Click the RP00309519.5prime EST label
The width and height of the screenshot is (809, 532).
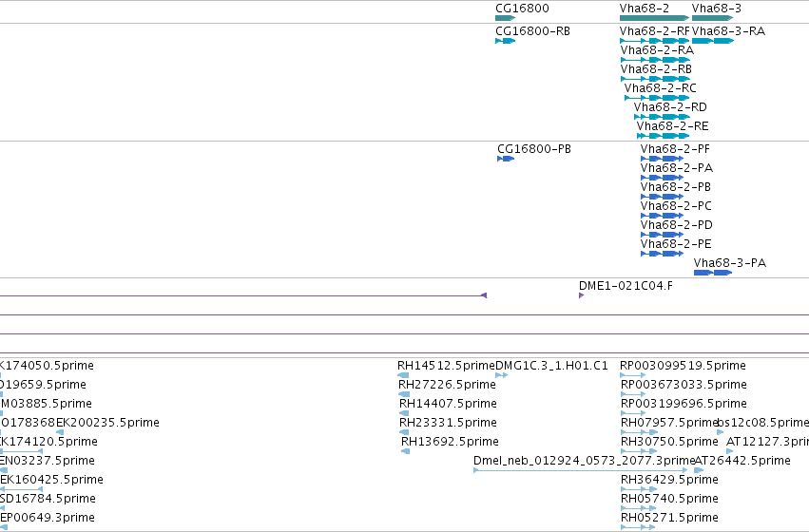[683, 366]
